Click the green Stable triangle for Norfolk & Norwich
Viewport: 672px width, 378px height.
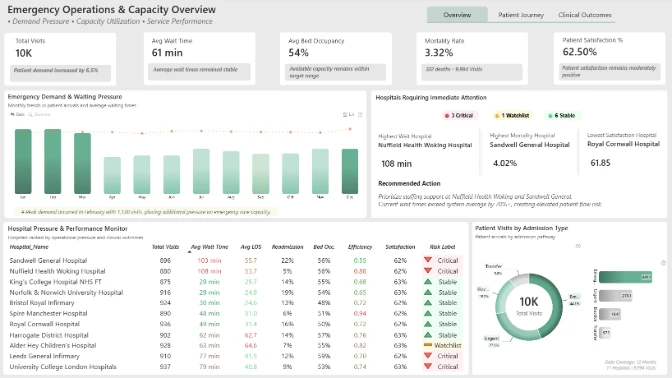pos(427,292)
